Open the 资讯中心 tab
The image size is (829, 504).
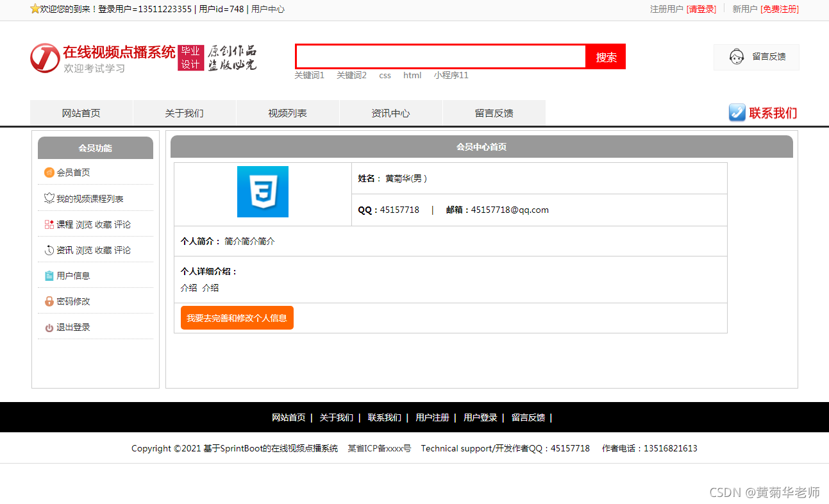(391, 113)
